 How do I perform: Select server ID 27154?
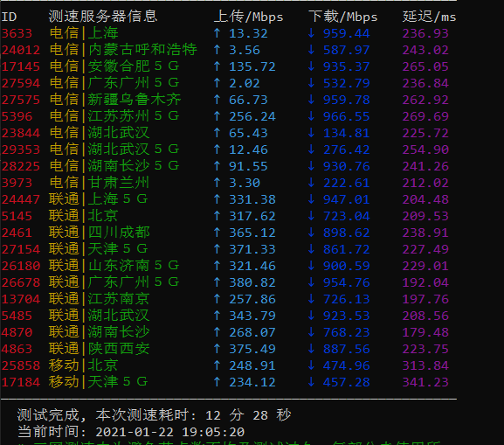pos(21,249)
